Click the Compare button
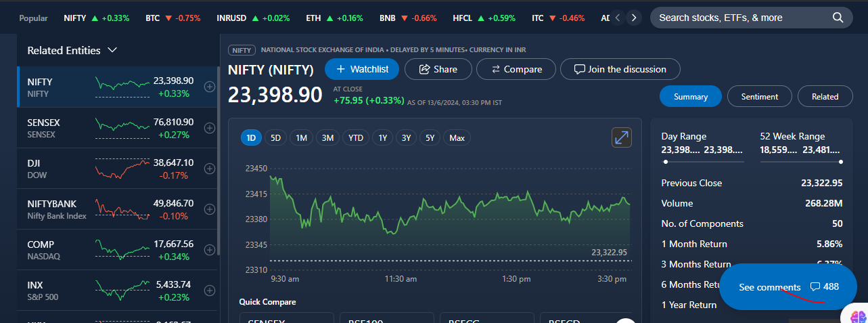 coord(516,69)
